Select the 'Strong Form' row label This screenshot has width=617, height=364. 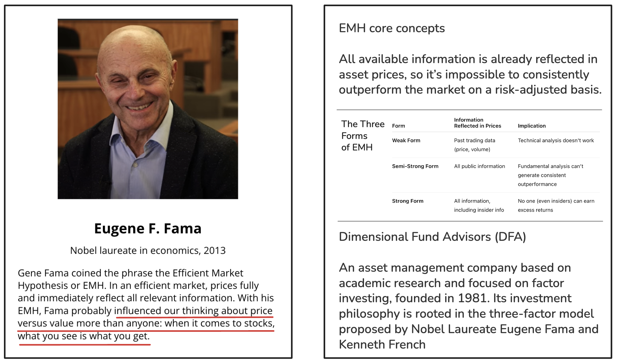[407, 201]
